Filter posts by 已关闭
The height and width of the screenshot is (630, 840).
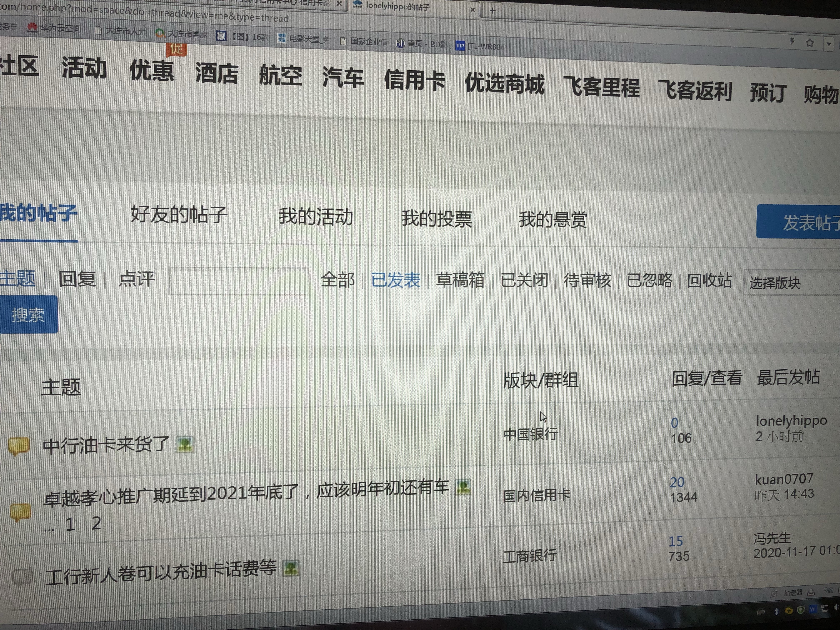[x=524, y=281]
